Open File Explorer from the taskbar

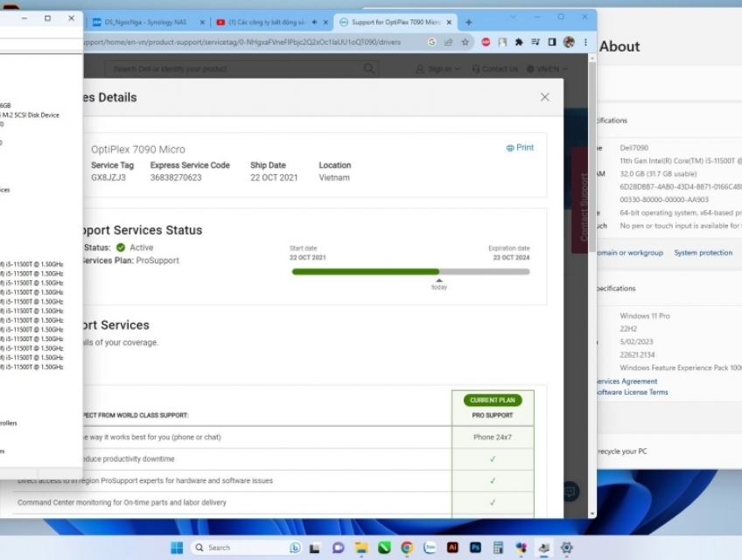pos(361,548)
